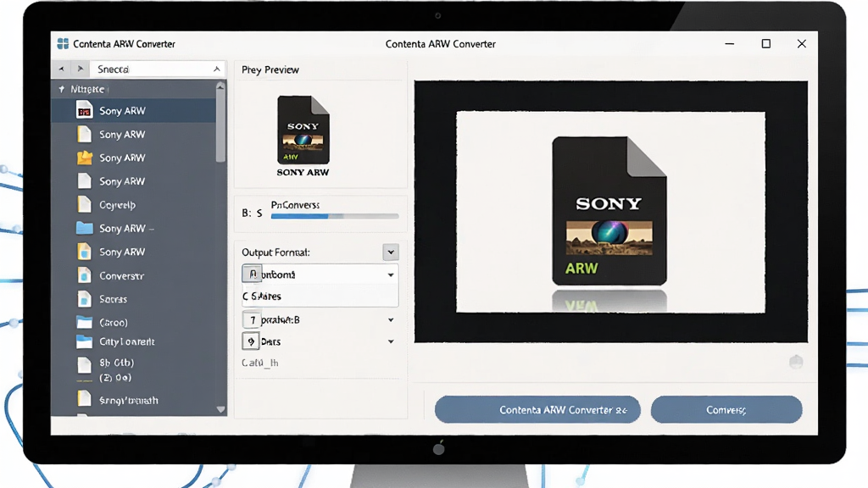This screenshot has width=868, height=488.
Task: Click the 'Catil_lh' text under the dropdowns
Action: point(260,363)
